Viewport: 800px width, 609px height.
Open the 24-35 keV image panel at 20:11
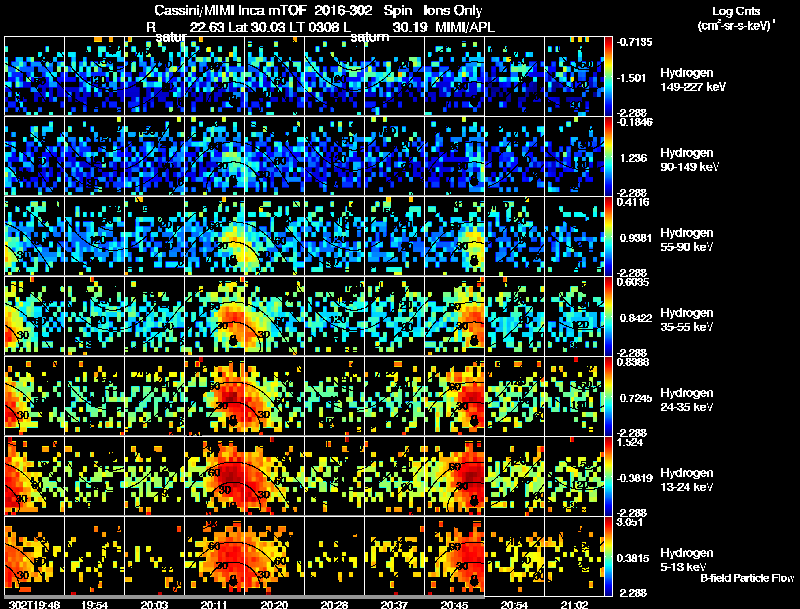point(214,396)
